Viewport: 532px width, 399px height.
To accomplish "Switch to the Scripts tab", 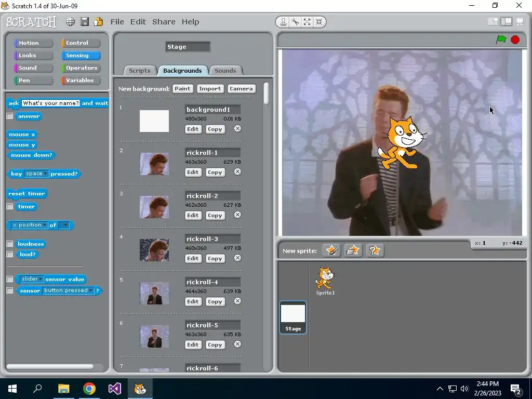I will tap(139, 71).
